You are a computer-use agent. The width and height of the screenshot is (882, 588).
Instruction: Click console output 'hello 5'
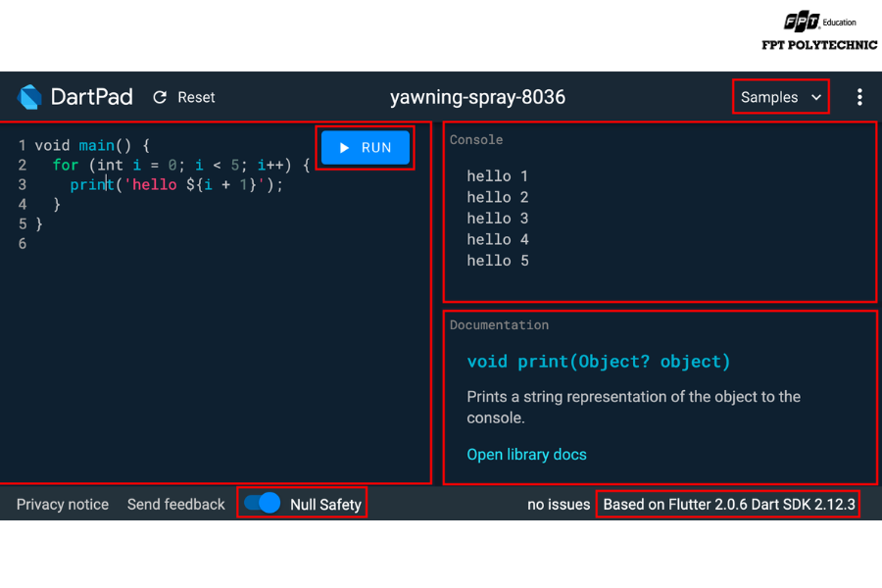(x=497, y=261)
